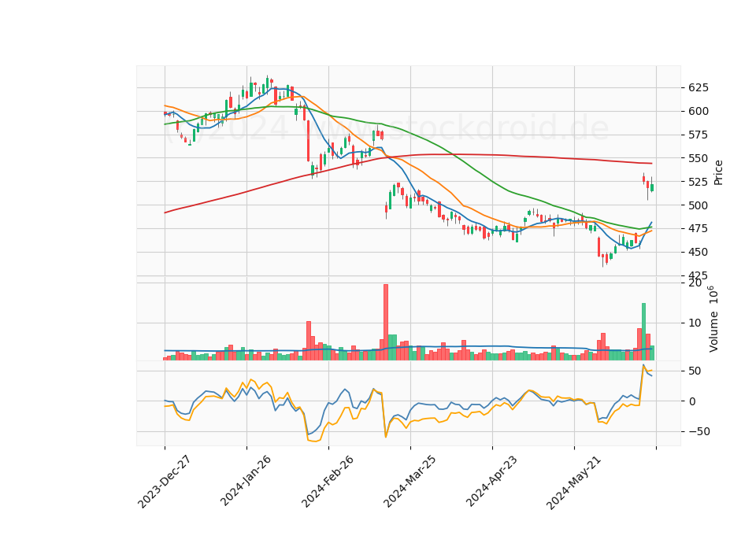Click the 50 oscillator axis value

(695, 371)
